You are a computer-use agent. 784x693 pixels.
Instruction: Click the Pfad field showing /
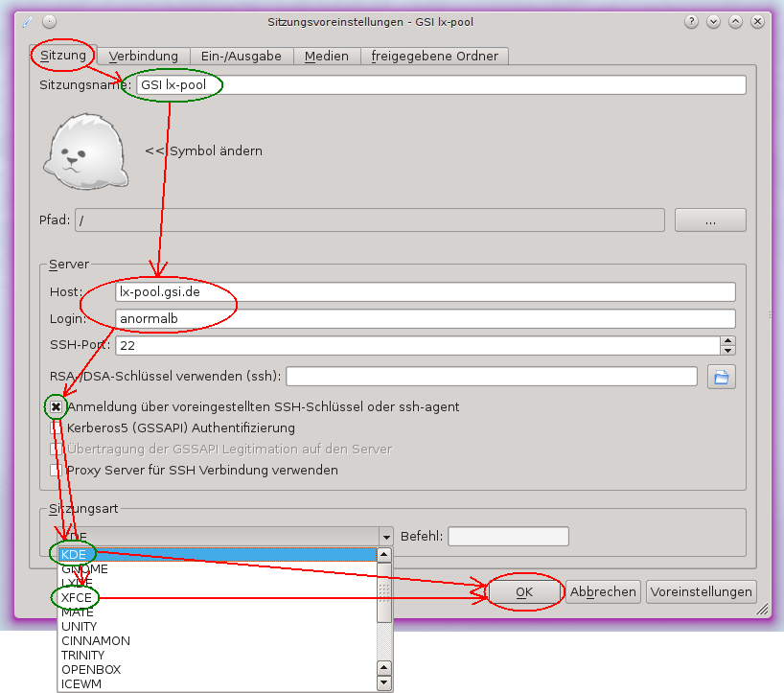coord(370,220)
